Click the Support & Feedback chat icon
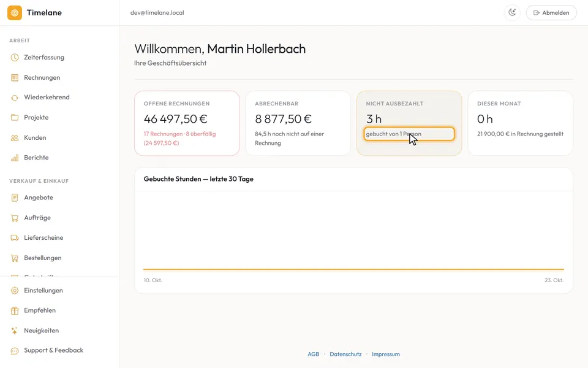This screenshot has height=368, width=588. [x=15, y=351]
